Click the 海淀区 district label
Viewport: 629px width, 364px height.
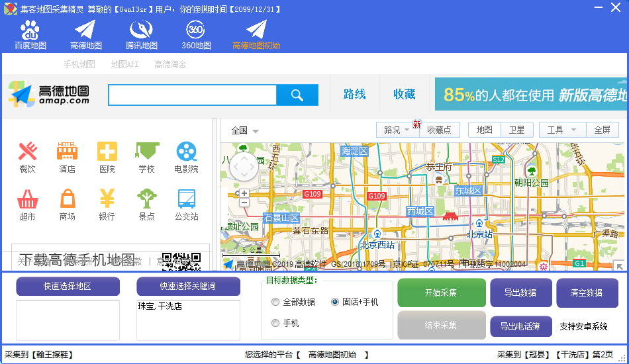(355, 151)
